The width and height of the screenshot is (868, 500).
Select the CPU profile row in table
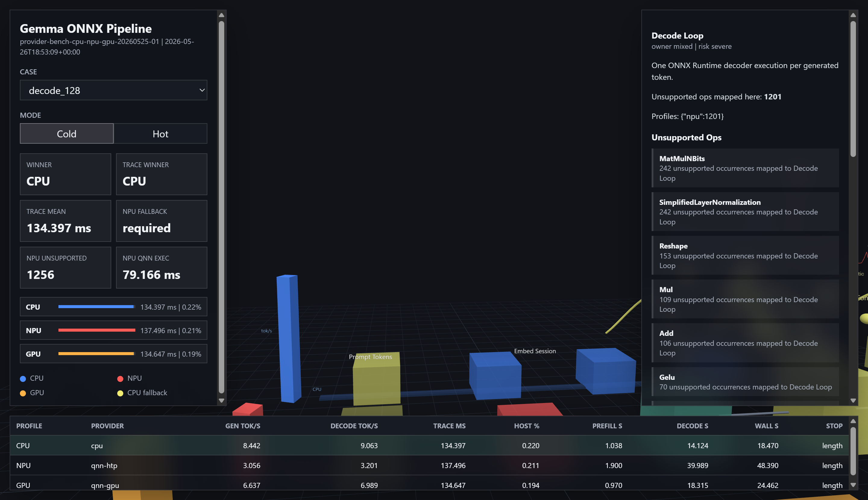point(429,445)
